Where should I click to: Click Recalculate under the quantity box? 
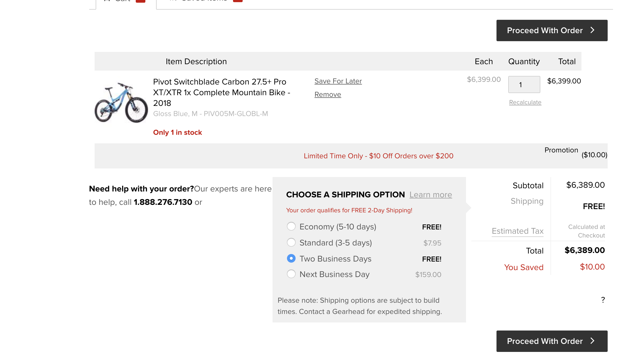525,102
